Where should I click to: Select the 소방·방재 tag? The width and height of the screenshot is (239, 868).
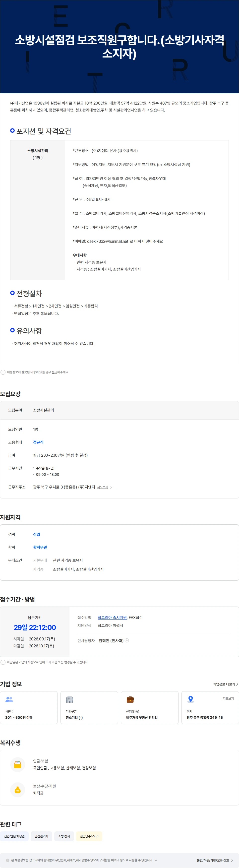64,836
